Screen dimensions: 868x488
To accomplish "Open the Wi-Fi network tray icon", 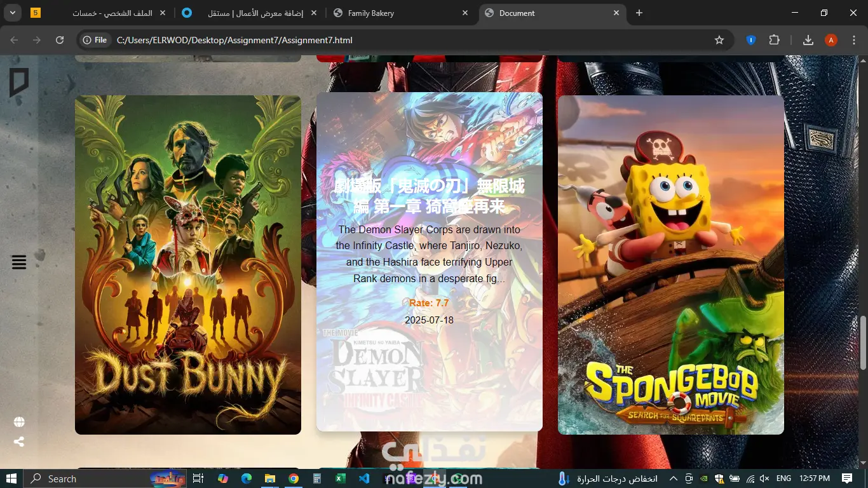I will tap(750, 478).
